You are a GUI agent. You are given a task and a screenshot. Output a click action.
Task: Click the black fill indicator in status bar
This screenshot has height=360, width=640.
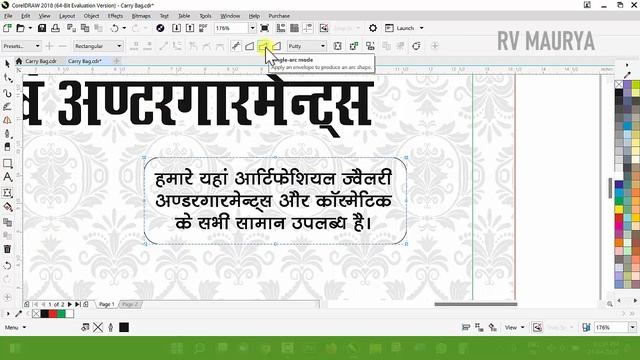click(124, 327)
